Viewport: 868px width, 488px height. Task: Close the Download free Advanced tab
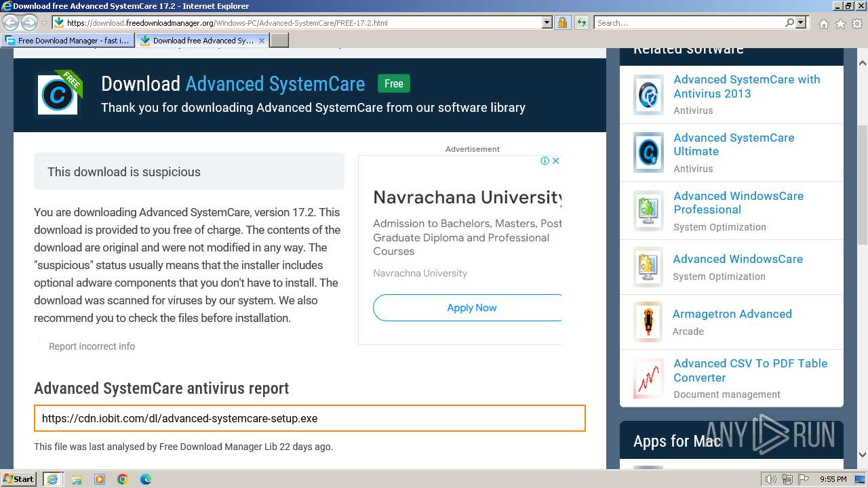click(262, 41)
